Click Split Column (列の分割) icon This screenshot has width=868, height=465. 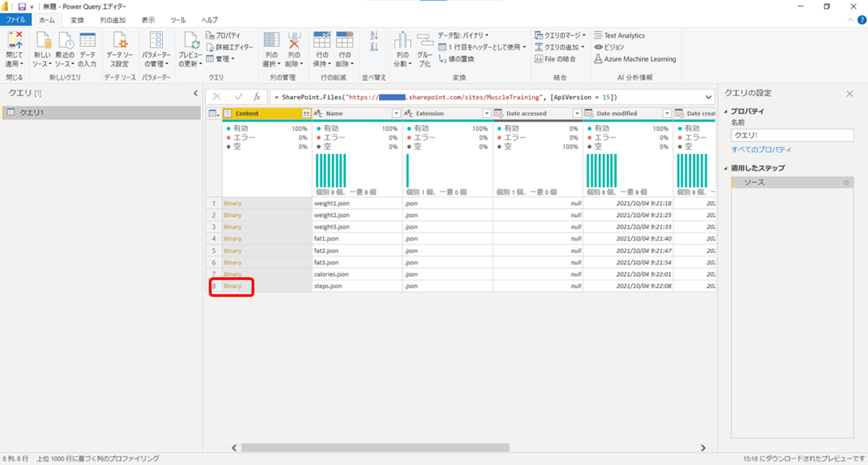pos(402,40)
